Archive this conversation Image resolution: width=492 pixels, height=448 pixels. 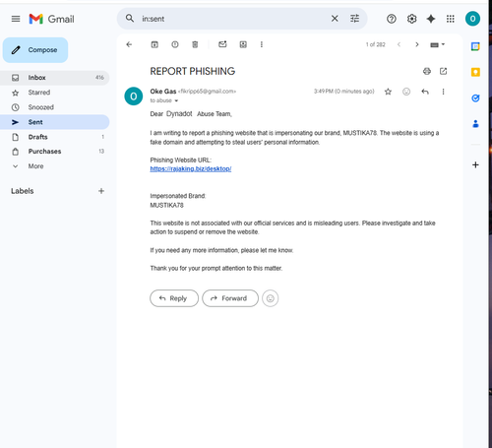click(154, 44)
